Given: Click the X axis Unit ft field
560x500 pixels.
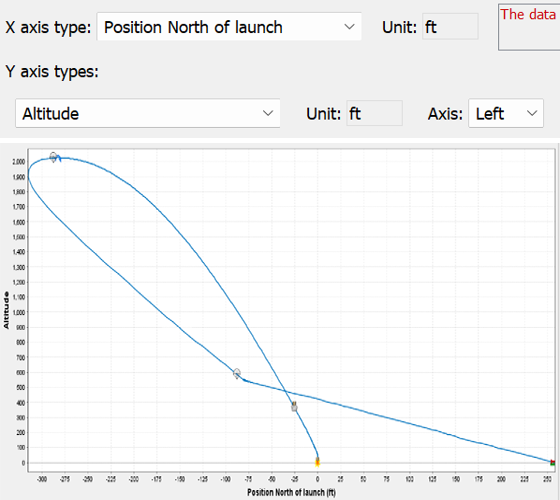Looking at the screenshot, I should pos(450,26).
